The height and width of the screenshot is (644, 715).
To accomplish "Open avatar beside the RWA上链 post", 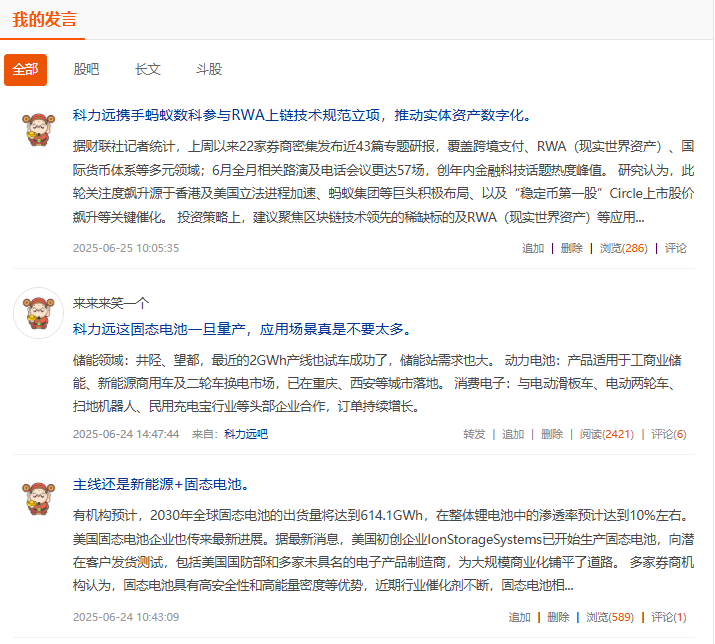I will coord(38,130).
